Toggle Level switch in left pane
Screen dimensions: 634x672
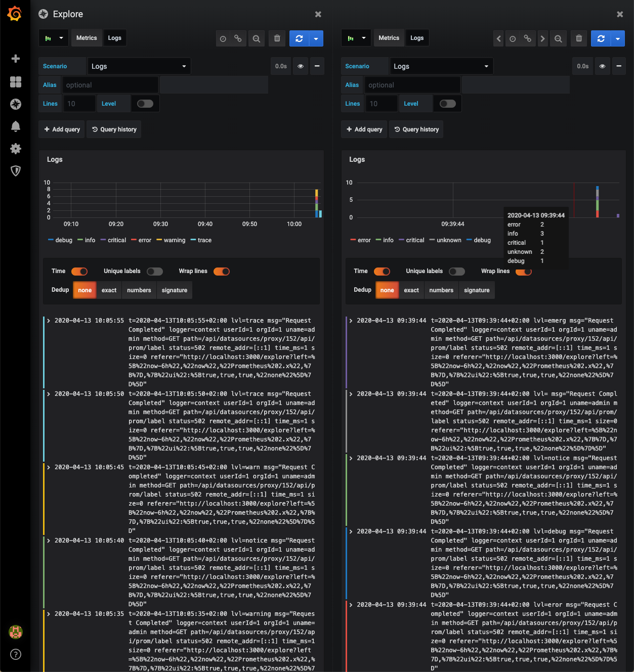145,104
